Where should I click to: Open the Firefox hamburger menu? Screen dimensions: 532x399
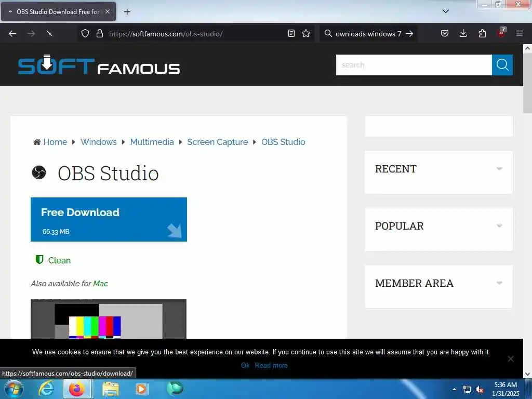[520, 33]
